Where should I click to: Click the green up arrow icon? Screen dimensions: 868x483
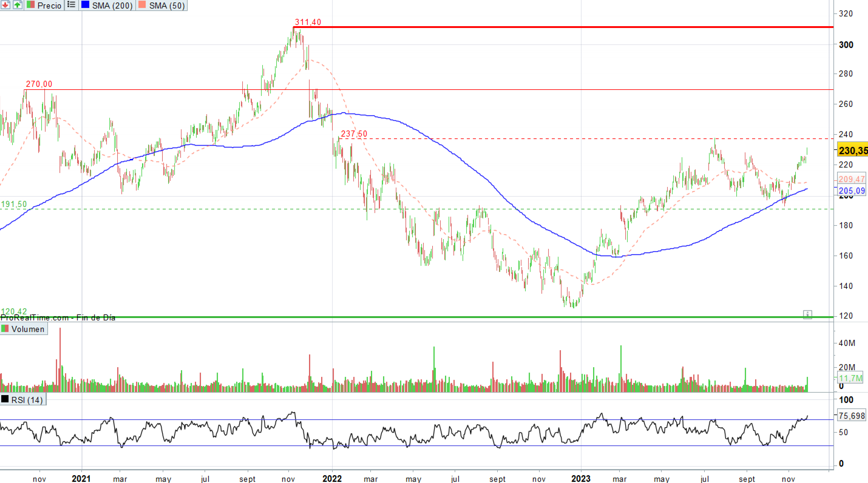point(17,5)
